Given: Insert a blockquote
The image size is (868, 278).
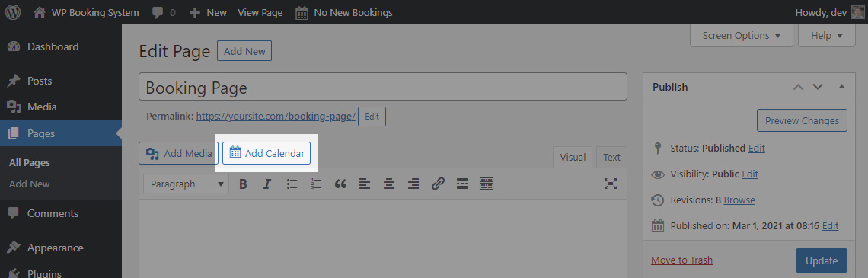Looking at the screenshot, I should [340, 184].
